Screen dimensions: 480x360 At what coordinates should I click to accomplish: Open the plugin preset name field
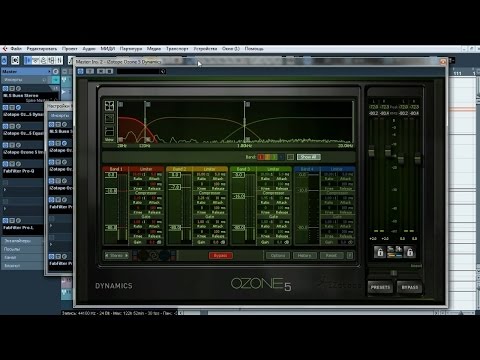coord(138,71)
